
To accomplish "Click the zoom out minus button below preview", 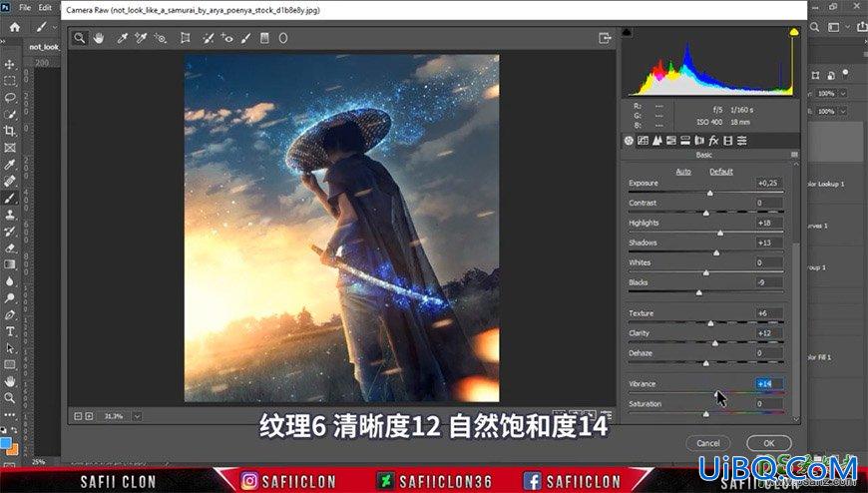I will [x=78, y=416].
